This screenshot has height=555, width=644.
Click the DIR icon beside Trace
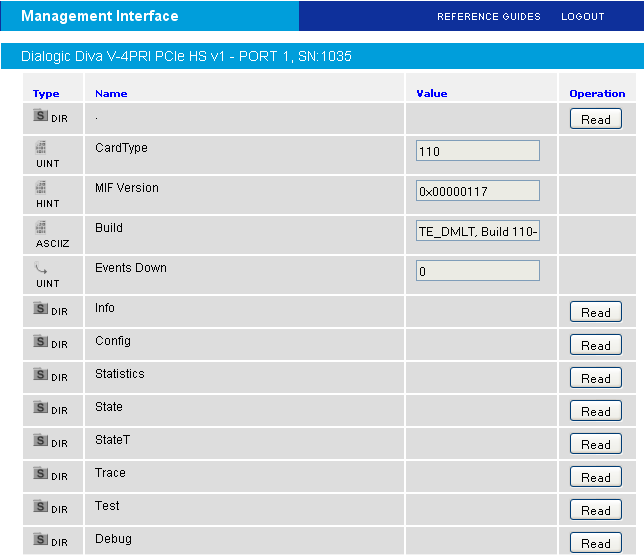point(41,474)
